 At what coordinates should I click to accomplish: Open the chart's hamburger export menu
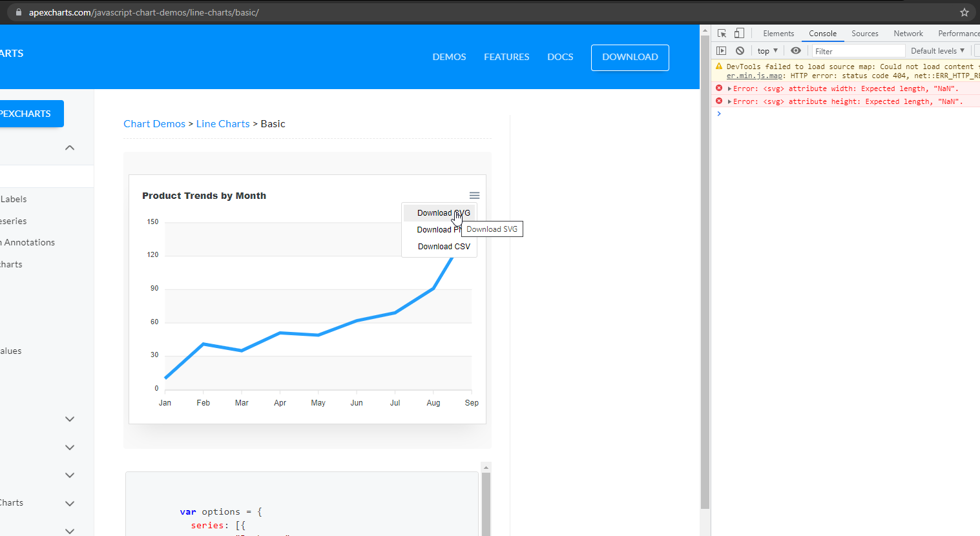[x=475, y=195]
